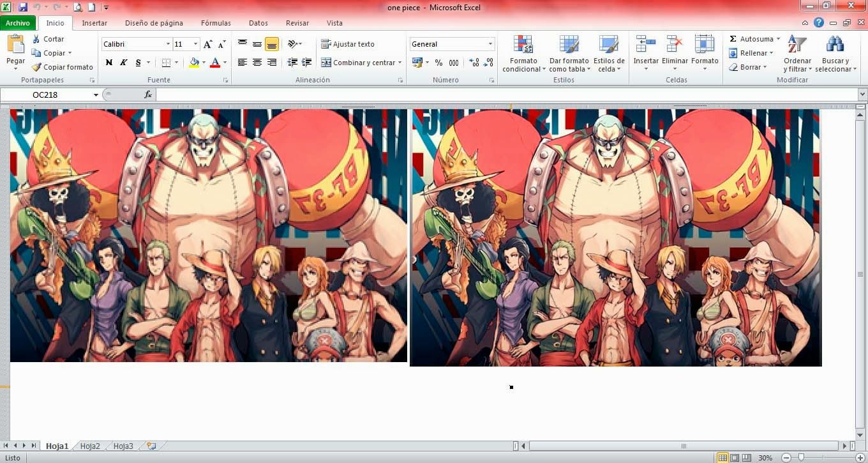Open the General number format dropdown
Screen dimensions: 868x463
click(x=490, y=44)
